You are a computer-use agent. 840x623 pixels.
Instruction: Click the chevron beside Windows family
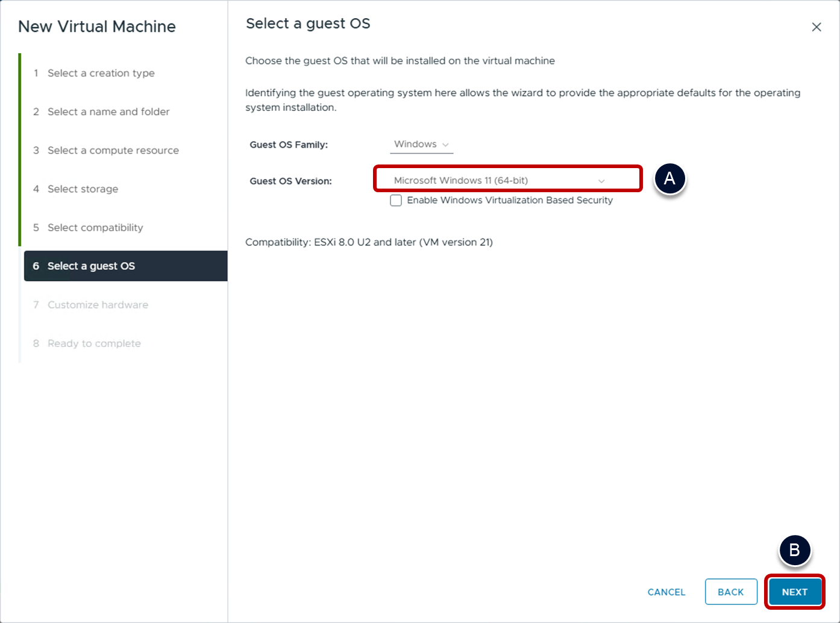click(446, 145)
